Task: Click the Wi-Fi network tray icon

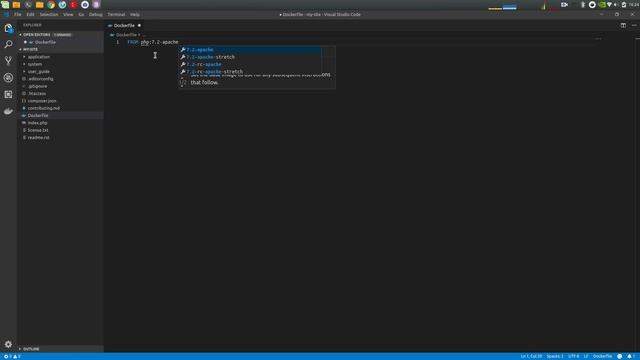Action: [x=609, y=4]
